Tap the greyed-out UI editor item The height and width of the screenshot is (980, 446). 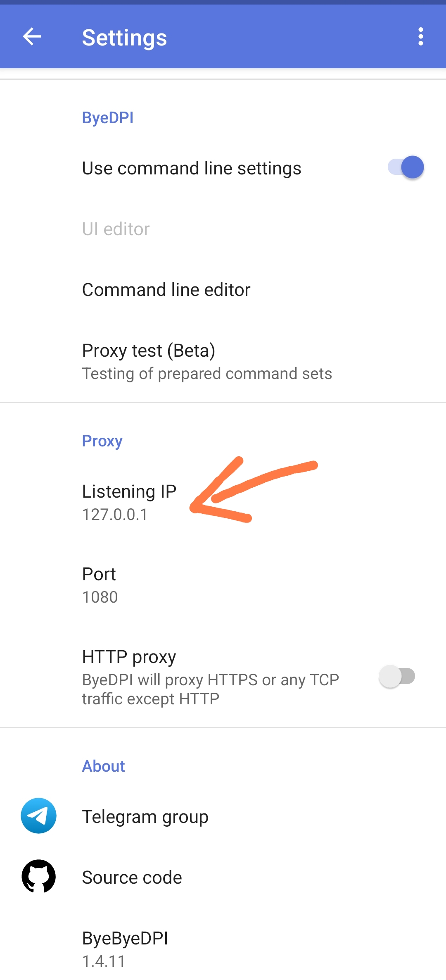coord(116,229)
